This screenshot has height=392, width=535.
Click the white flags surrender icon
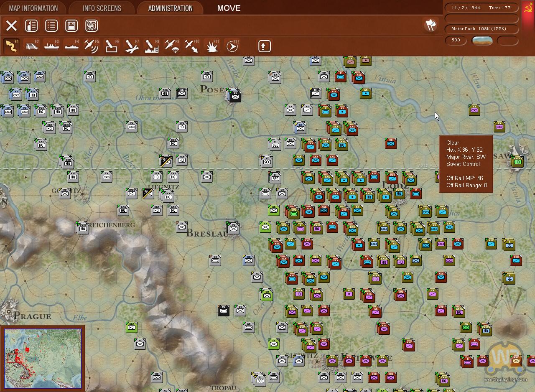(x=431, y=25)
